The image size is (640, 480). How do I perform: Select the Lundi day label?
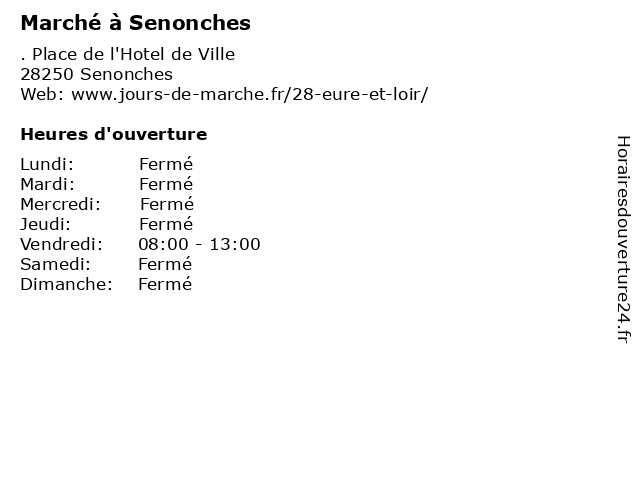coord(47,164)
